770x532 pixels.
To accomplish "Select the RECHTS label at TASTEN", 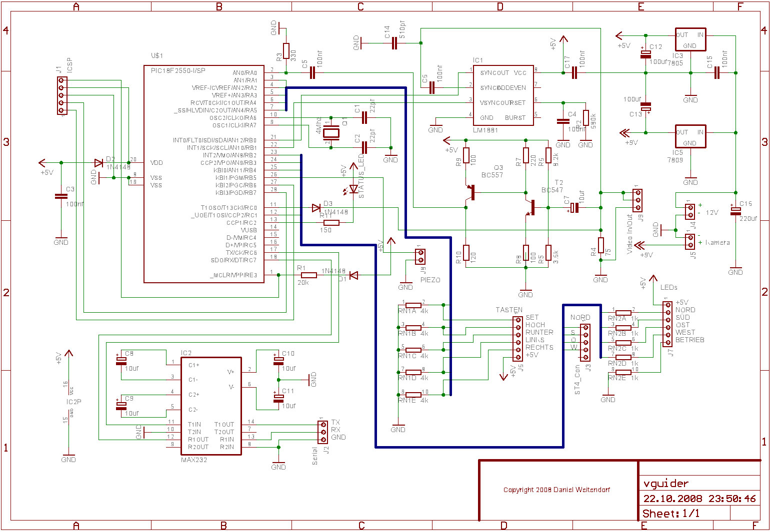I will point(539,347).
